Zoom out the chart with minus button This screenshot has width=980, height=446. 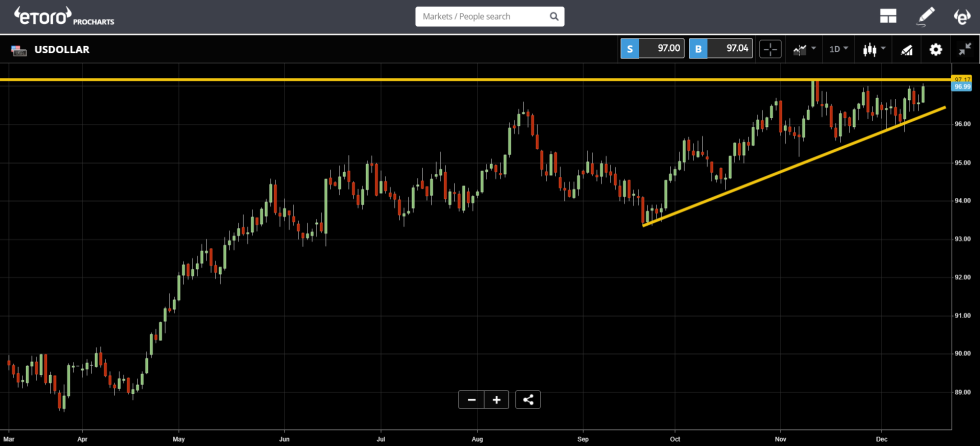point(471,400)
